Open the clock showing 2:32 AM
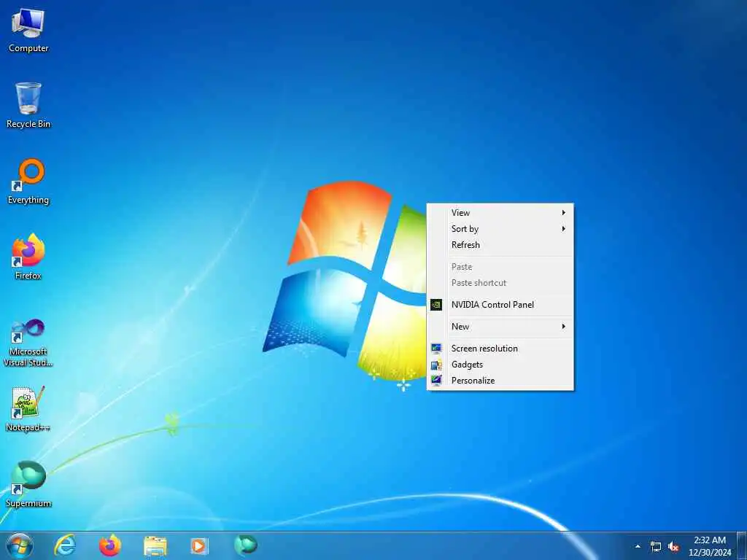 pos(710,546)
